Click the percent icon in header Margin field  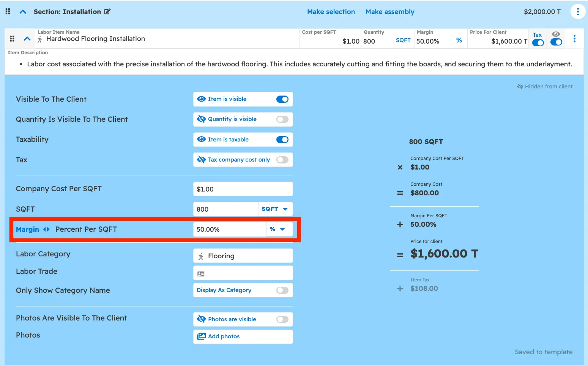[459, 40]
